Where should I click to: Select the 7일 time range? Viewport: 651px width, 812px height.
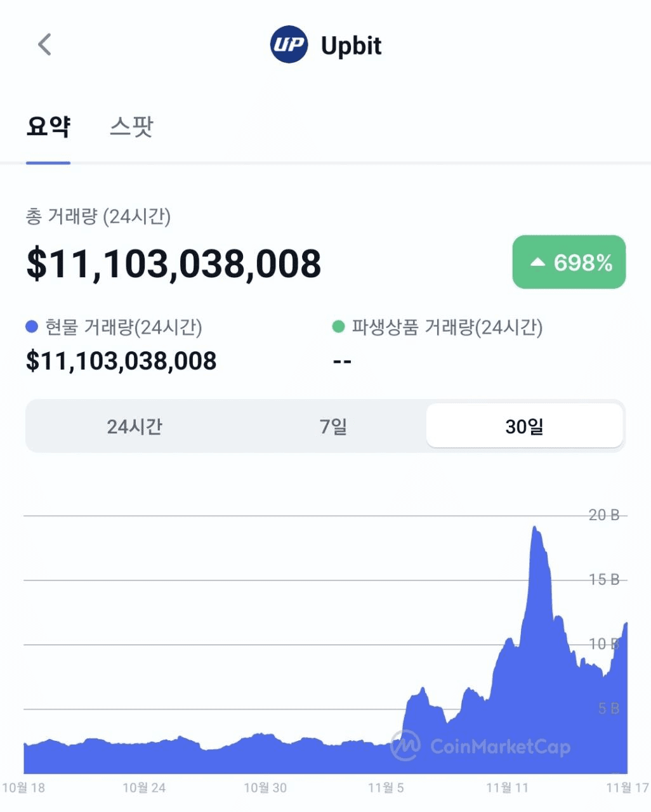(x=333, y=426)
